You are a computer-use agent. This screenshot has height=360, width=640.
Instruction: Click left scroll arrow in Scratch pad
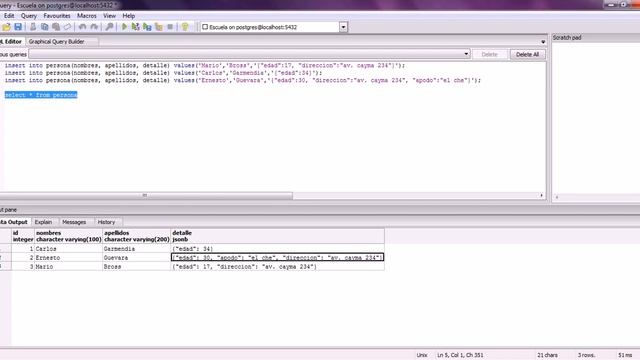(x=556, y=198)
